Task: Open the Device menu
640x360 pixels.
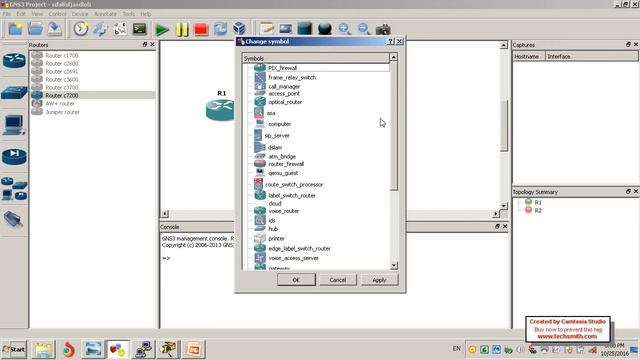Action: point(80,13)
